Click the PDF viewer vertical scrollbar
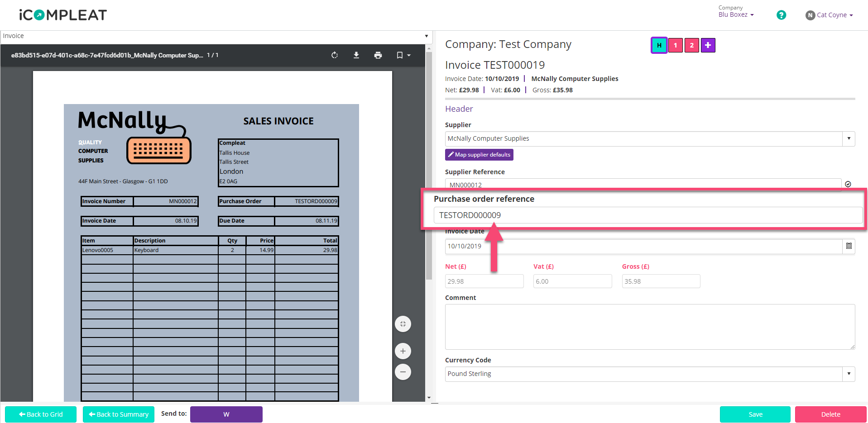 [x=429, y=166]
